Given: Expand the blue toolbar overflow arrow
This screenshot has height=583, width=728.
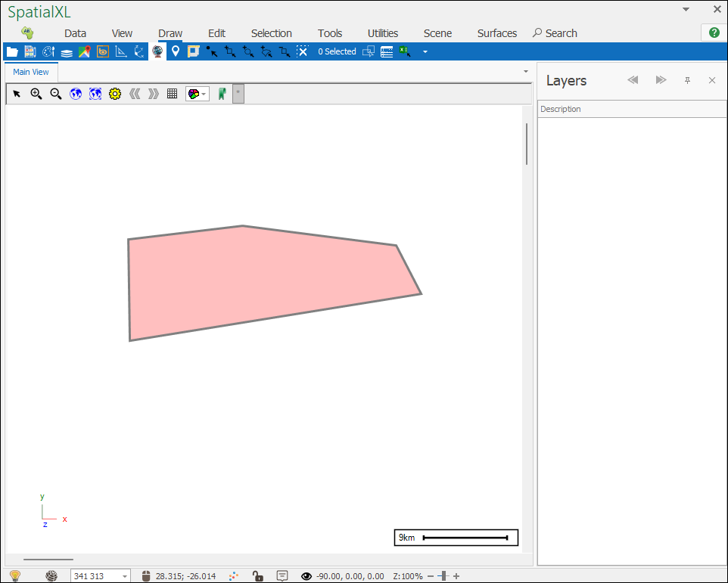Looking at the screenshot, I should tap(425, 52).
